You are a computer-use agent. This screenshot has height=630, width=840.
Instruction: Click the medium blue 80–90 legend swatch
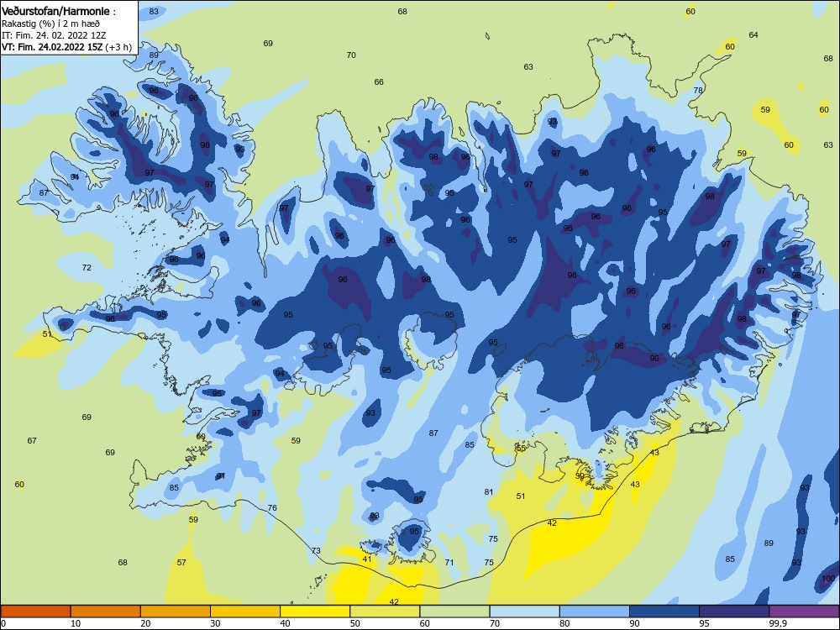click(x=595, y=612)
